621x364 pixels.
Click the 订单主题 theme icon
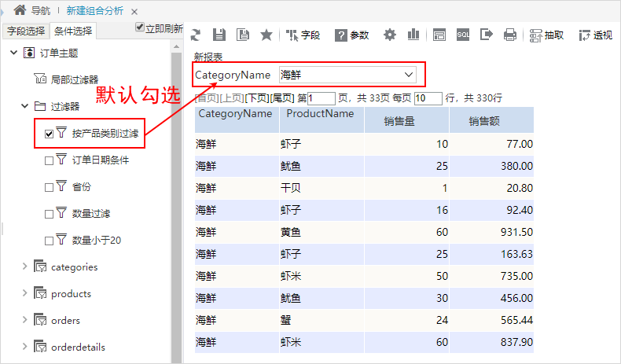[29, 53]
